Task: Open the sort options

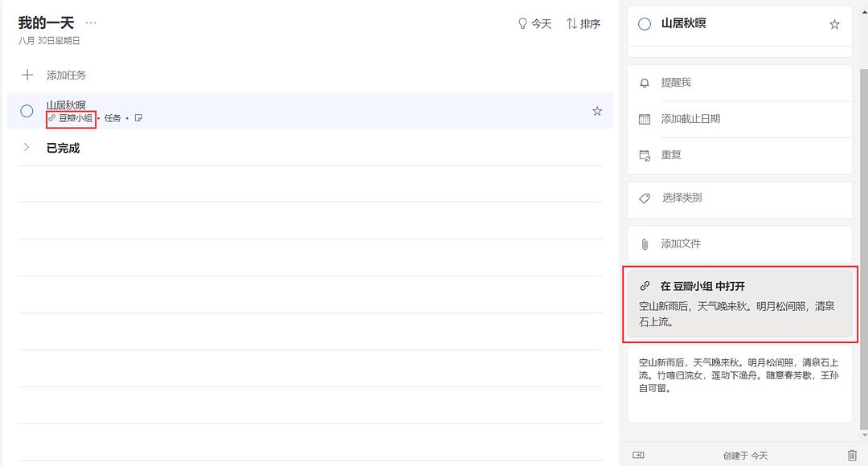Action: 583,24
